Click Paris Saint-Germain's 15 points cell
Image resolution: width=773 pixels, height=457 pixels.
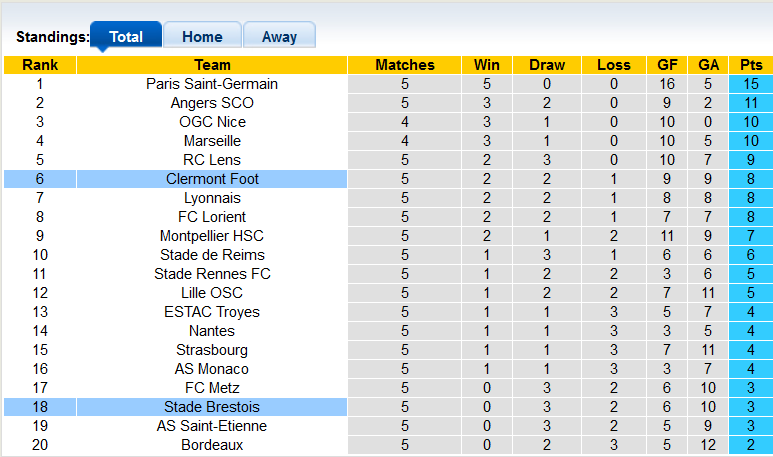[750, 84]
